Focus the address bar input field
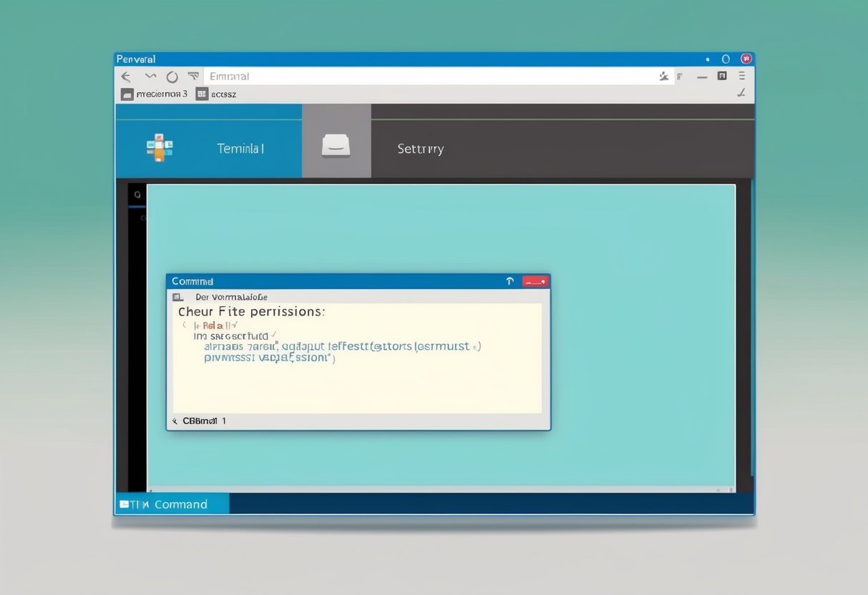 pyautogui.click(x=429, y=77)
